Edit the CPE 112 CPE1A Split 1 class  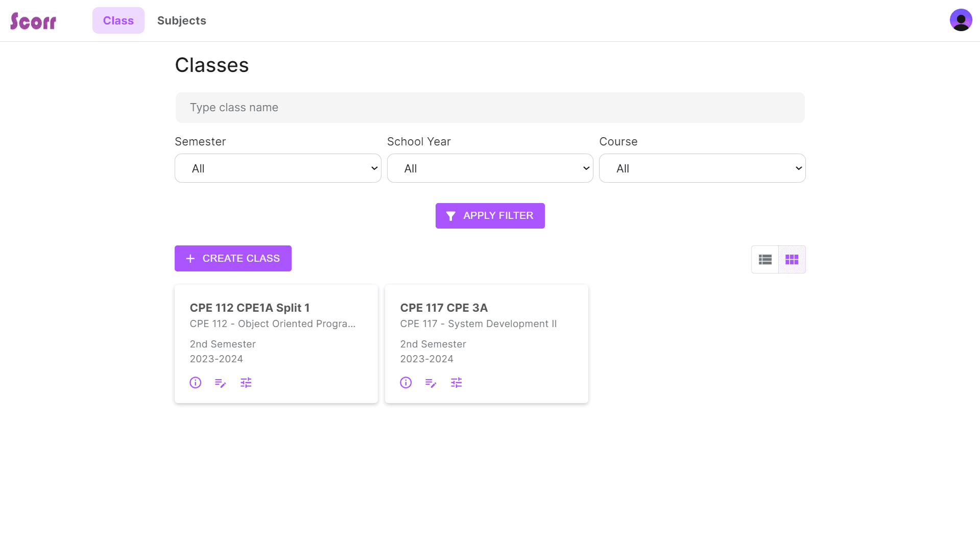(x=221, y=383)
